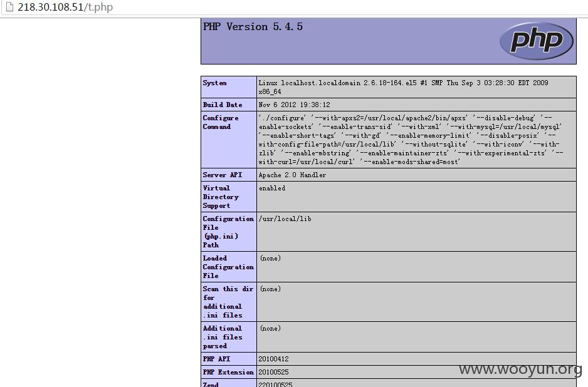Click 'Configuration File (php.ini) Path' label

[228, 232]
